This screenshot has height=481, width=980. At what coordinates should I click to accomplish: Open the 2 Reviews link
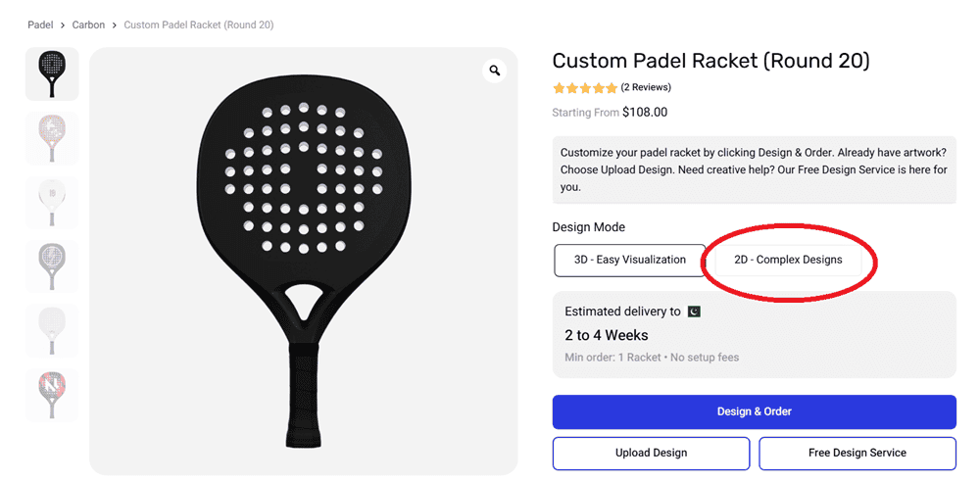pos(646,88)
